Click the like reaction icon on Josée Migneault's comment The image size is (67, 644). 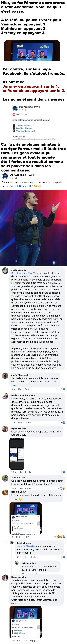click(x=64, y=389)
